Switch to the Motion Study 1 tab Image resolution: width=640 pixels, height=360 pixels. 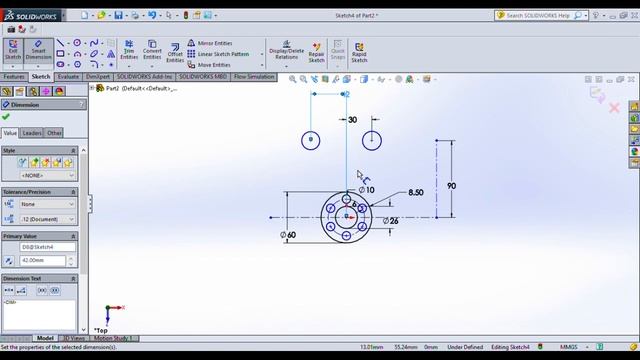pyautogui.click(x=114, y=338)
